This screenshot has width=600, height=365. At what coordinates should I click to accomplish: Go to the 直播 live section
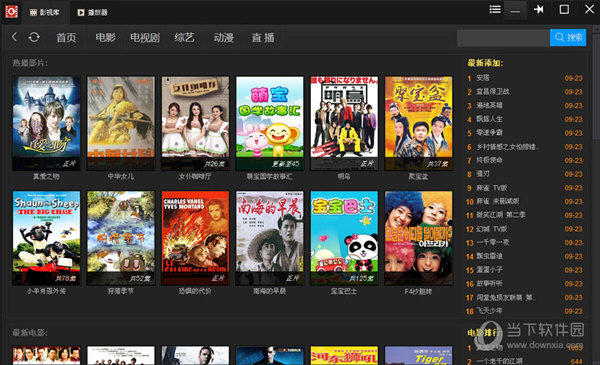pos(263,37)
